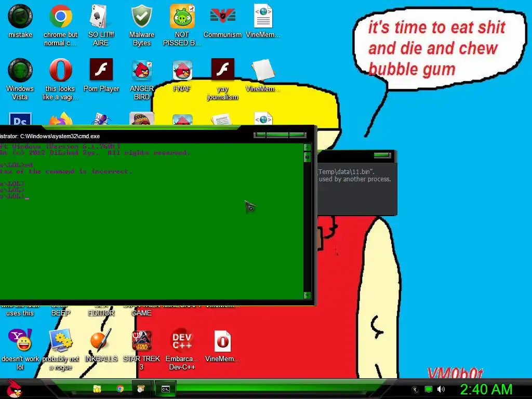Click the cmd.exe taskbar button
The height and width of the screenshot is (399, 532).
pyautogui.click(x=165, y=389)
